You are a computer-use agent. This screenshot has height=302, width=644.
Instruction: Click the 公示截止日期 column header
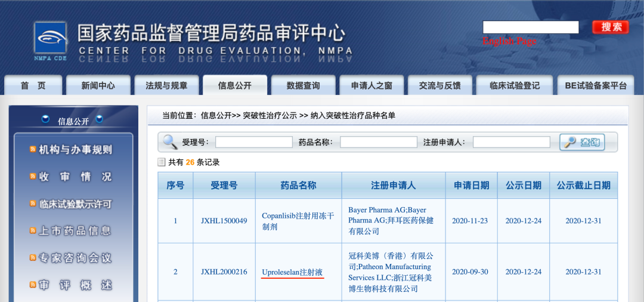click(584, 185)
